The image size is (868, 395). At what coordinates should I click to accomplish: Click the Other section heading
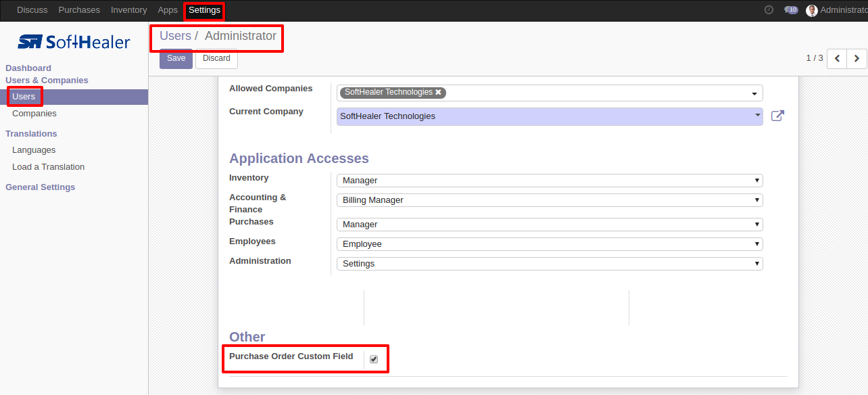pos(247,337)
